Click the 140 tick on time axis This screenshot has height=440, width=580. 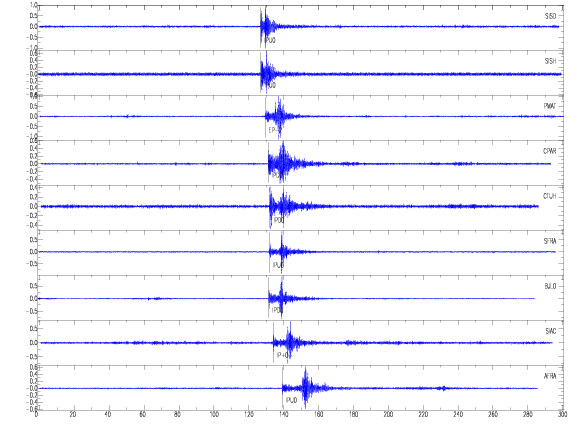tap(284, 414)
